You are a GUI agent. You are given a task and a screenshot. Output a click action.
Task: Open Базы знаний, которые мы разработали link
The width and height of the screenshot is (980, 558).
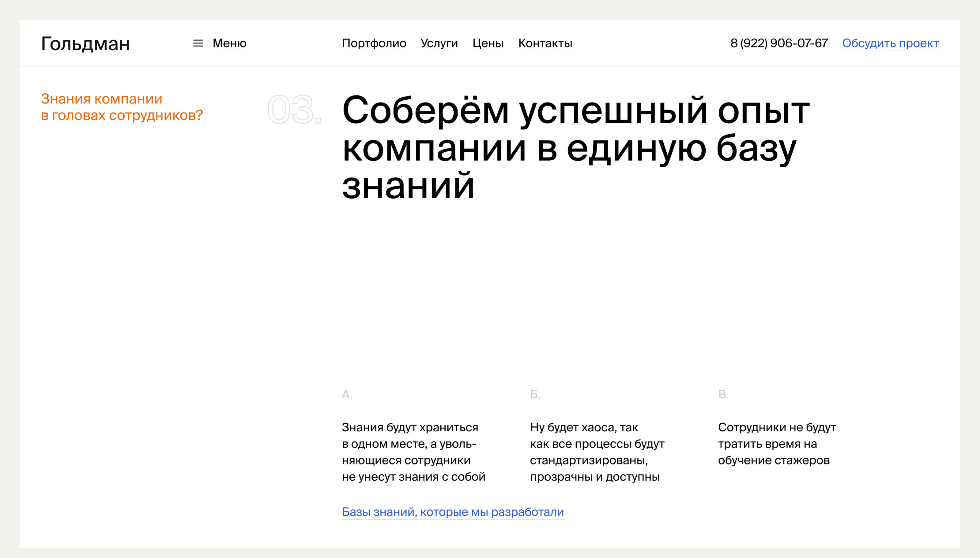point(453,511)
